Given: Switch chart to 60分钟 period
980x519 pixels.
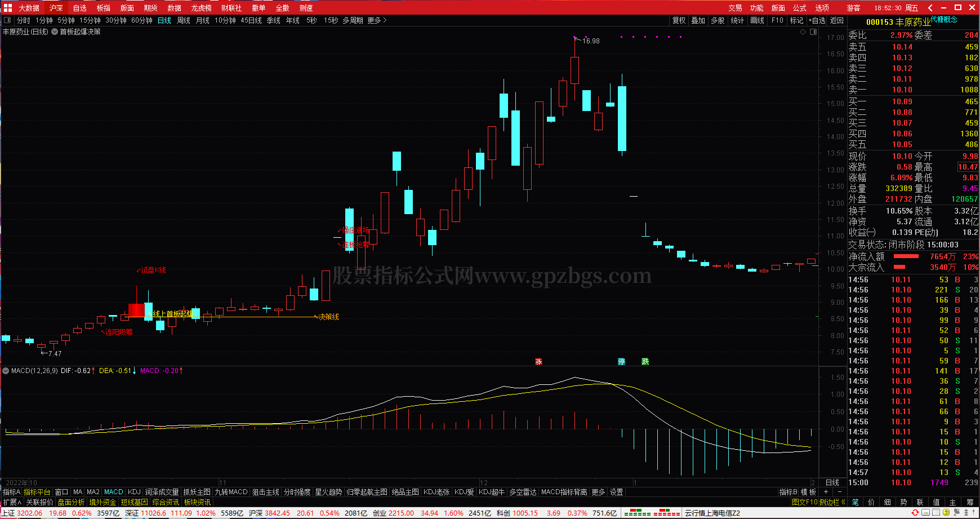Looking at the screenshot, I should (x=142, y=20).
